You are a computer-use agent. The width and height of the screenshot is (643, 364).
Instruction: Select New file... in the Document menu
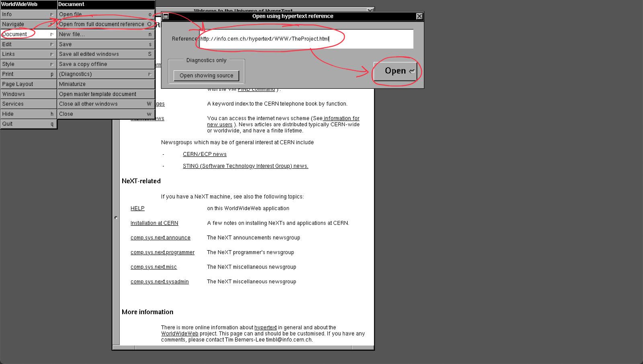[106, 35]
